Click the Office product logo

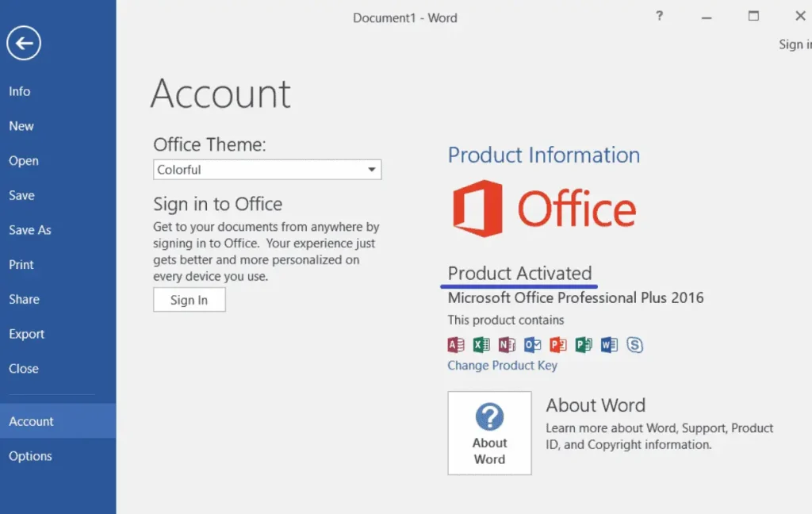point(544,208)
